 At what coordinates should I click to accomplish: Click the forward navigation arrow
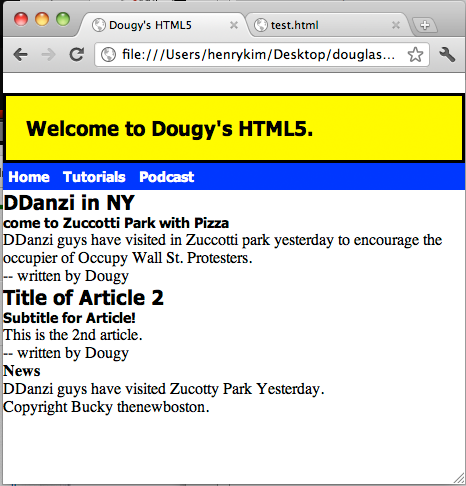(x=48, y=55)
